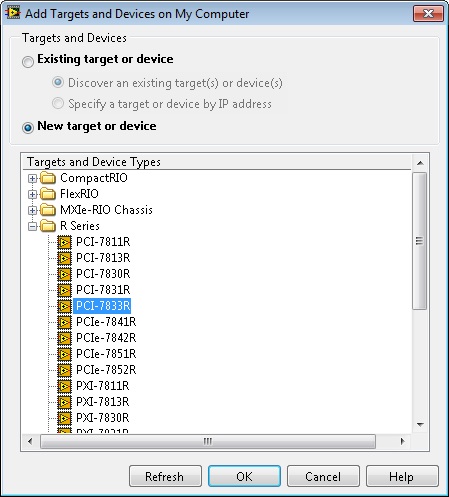Click the R Series label
This screenshot has height=497, width=449.
tap(80, 226)
